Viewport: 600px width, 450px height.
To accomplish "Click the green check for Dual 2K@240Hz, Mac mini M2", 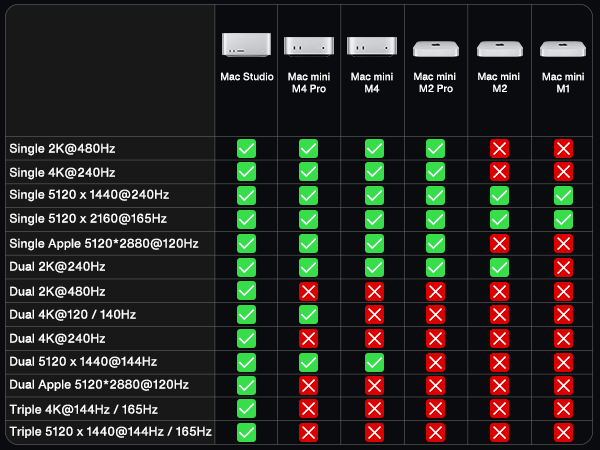I will [x=499, y=267].
